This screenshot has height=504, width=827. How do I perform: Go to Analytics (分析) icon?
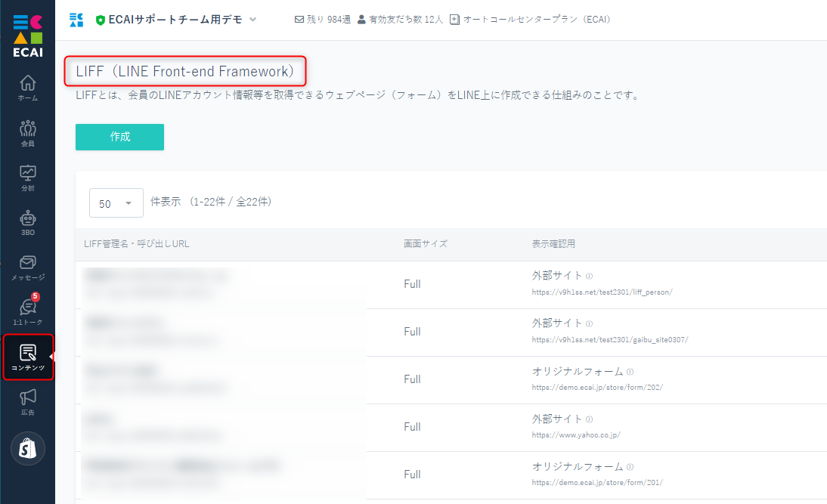pos(27,177)
